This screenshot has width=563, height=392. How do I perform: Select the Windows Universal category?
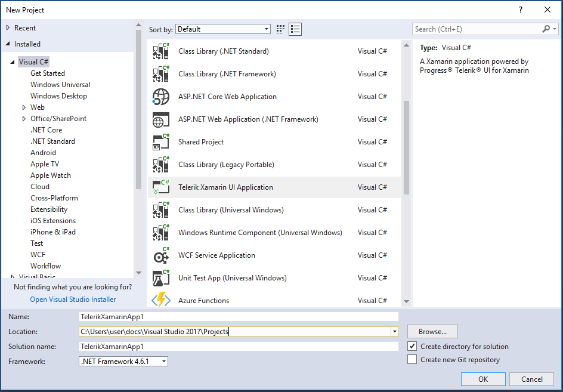pos(60,85)
